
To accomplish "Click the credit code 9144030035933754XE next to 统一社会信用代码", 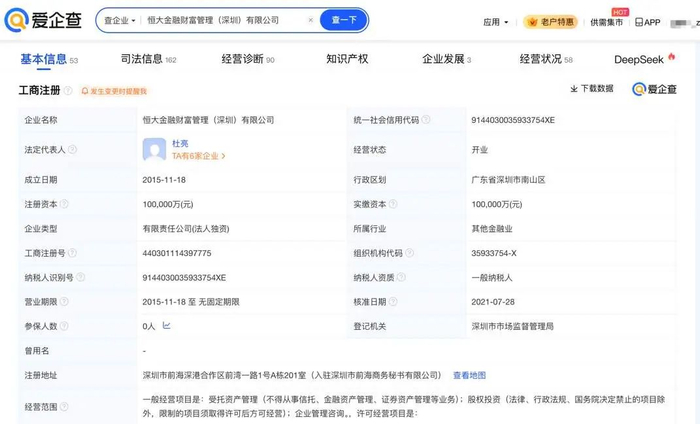I will pyautogui.click(x=513, y=120).
